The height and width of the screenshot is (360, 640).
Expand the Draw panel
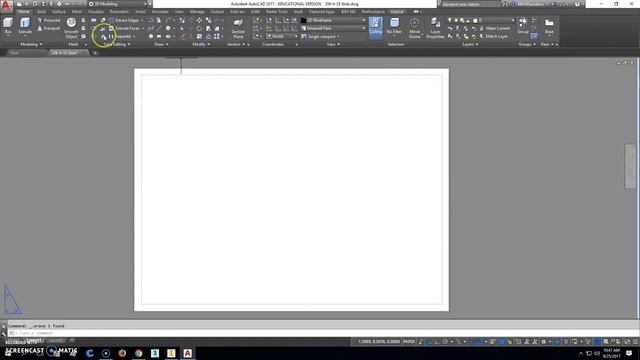pyautogui.click(x=161, y=44)
